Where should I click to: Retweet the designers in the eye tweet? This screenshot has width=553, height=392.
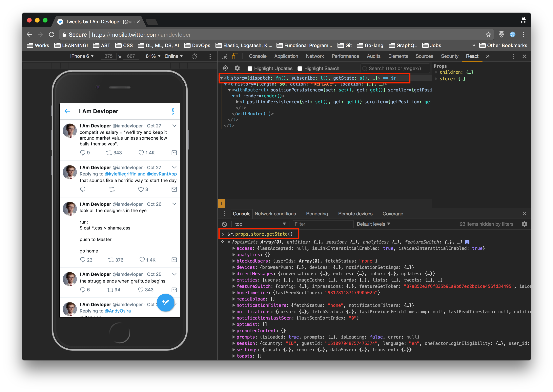111,260
